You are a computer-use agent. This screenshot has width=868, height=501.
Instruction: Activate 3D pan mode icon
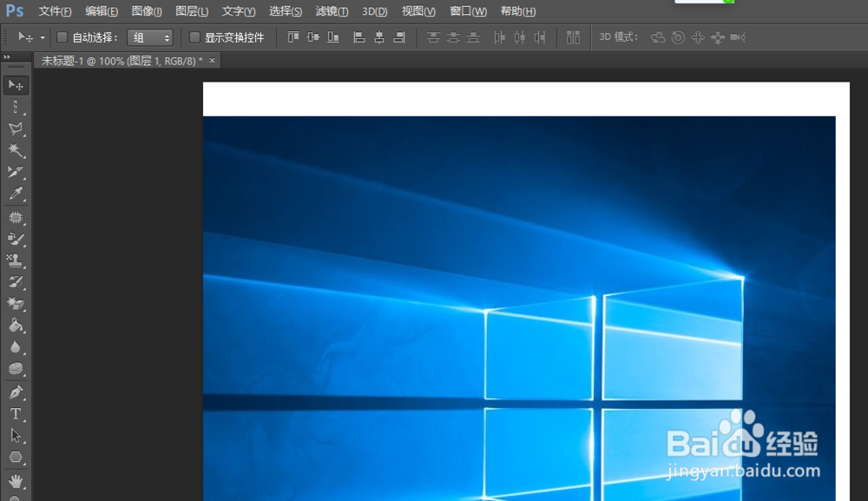point(698,37)
